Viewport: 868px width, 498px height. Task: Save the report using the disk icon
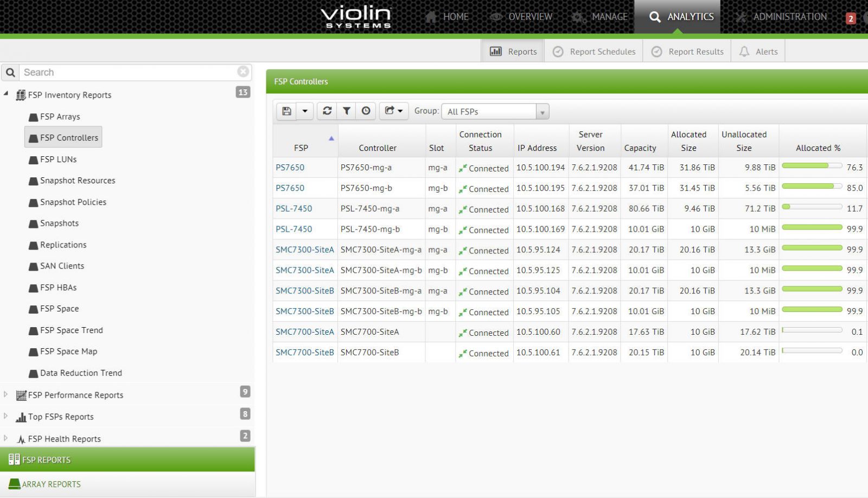pyautogui.click(x=286, y=111)
